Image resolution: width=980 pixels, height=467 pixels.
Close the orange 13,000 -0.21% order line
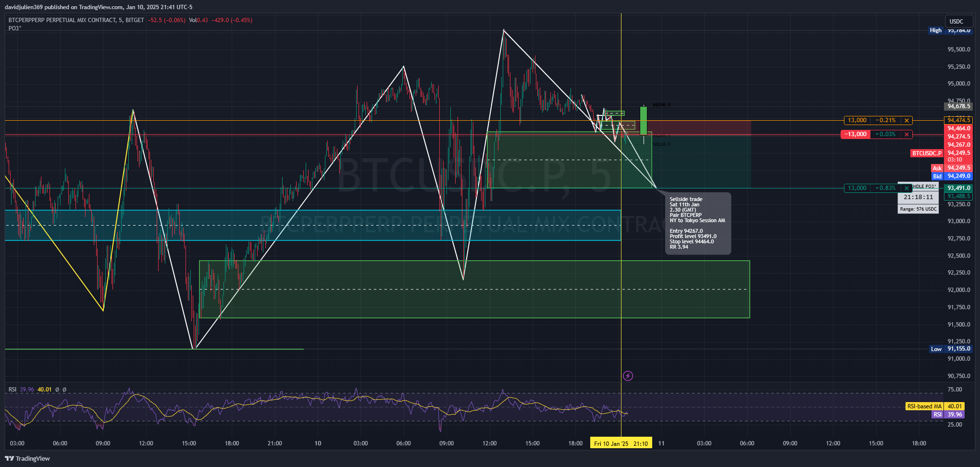point(906,120)
